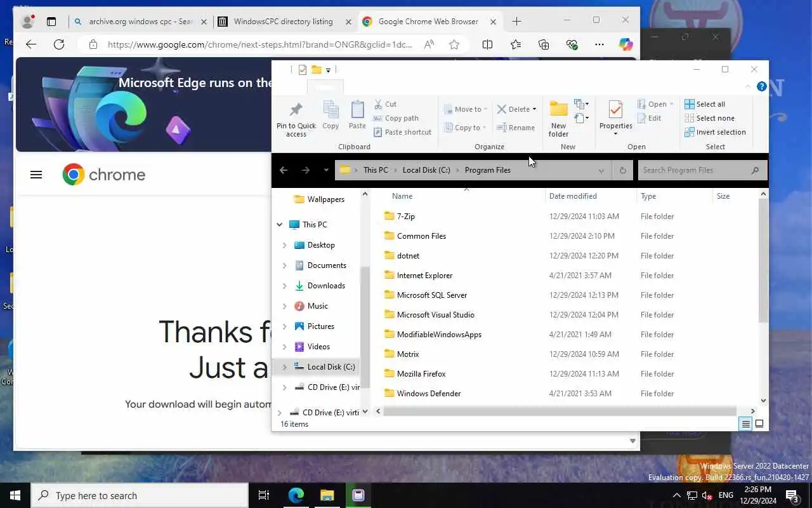Open File Explorer help icon
Viewport: 812px width, 508px height.
point(761,86)
